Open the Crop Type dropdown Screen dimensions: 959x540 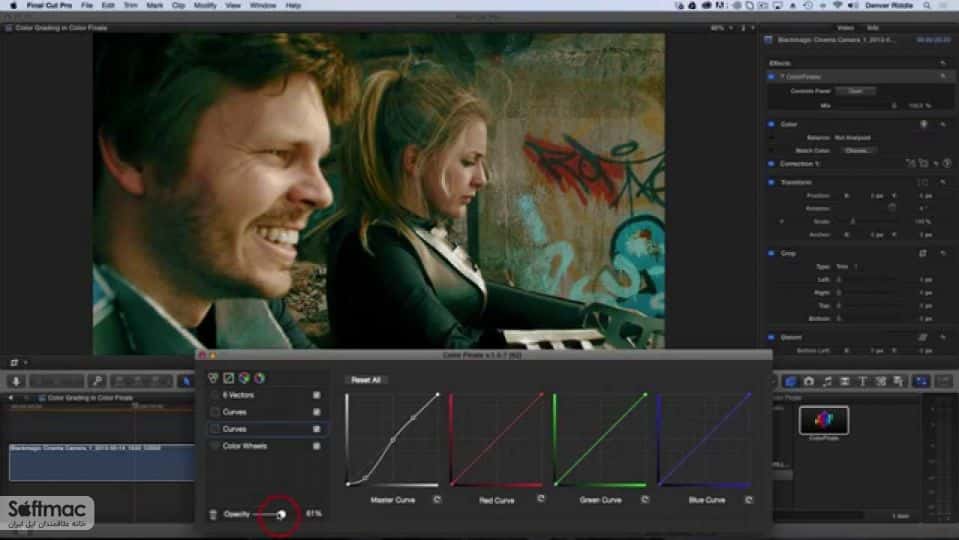(x=849, y=267)
